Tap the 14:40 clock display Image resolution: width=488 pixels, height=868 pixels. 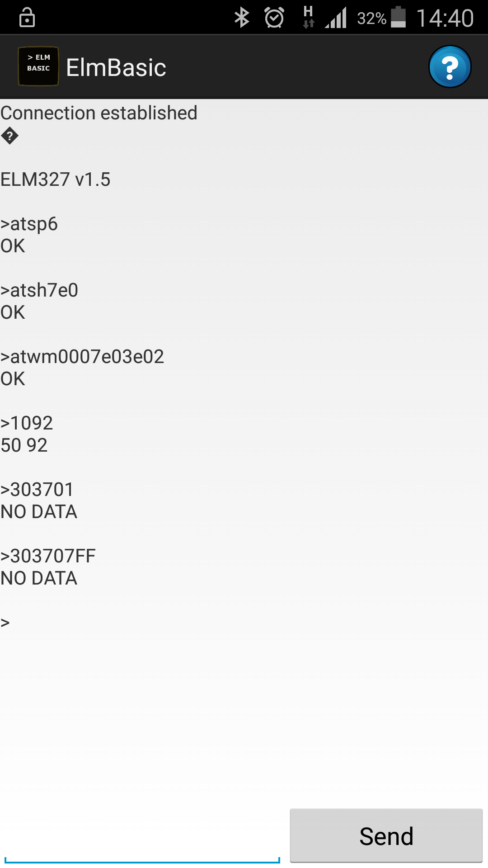(x=445, y=18)
